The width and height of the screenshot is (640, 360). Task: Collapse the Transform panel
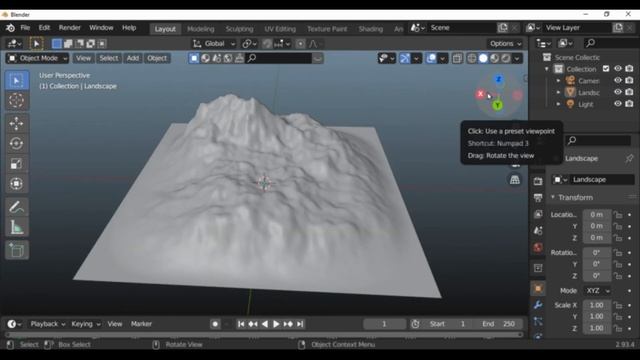pos(553,197)
